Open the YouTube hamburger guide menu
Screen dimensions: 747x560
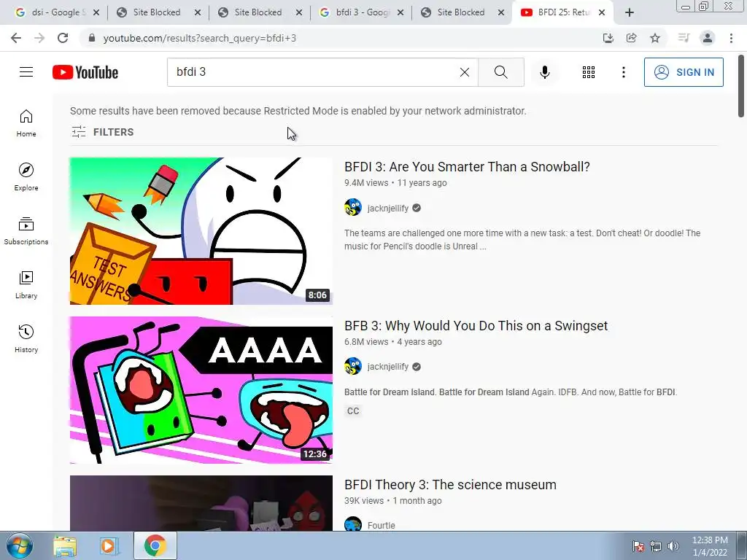click(x=26, y=72)
